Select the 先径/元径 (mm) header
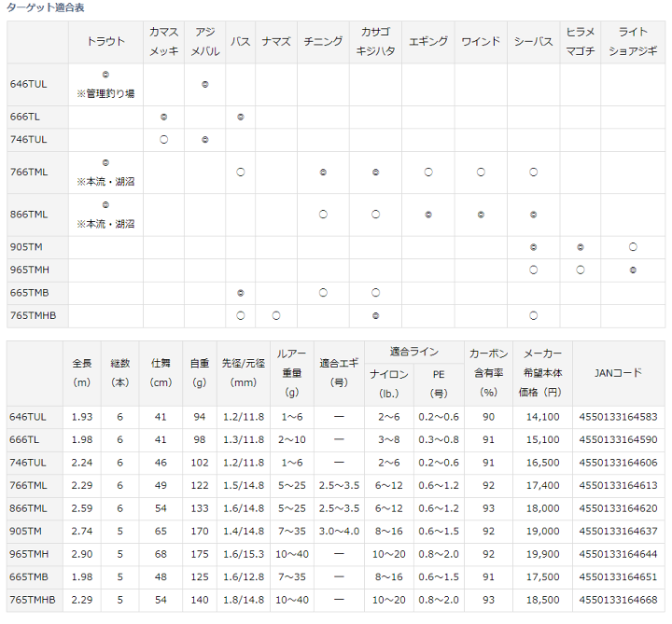672x624 pixels. pyautogui.click(x=244, y=373)
